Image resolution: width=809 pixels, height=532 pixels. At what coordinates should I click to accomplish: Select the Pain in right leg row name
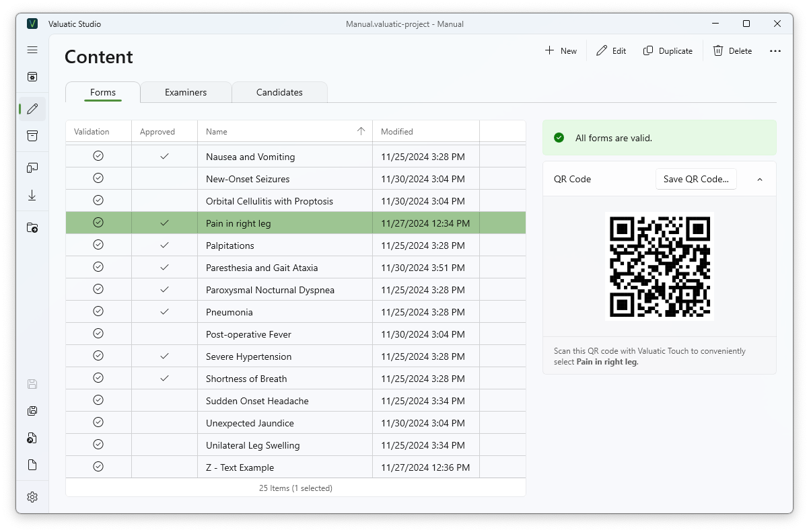click(x=238, y=223)
